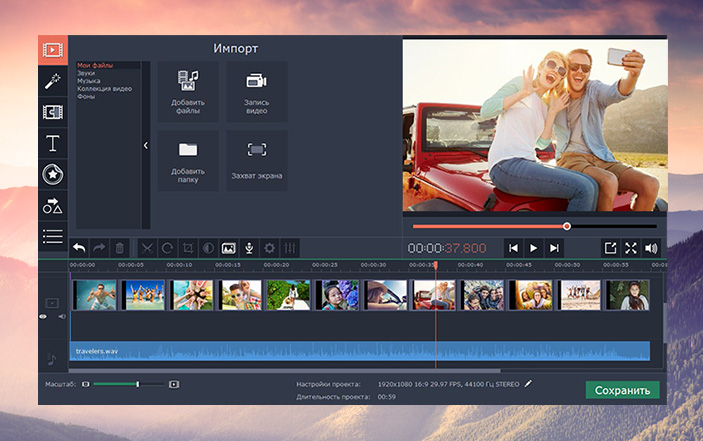Toggle fullscreen preview mode
The image size is (703, 441).
631,247
